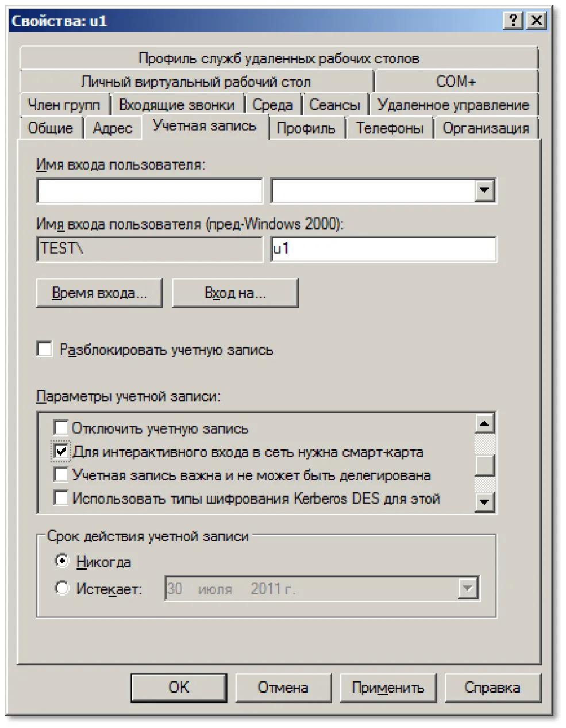Open the Профиль tab

click(x=306, y=128)
